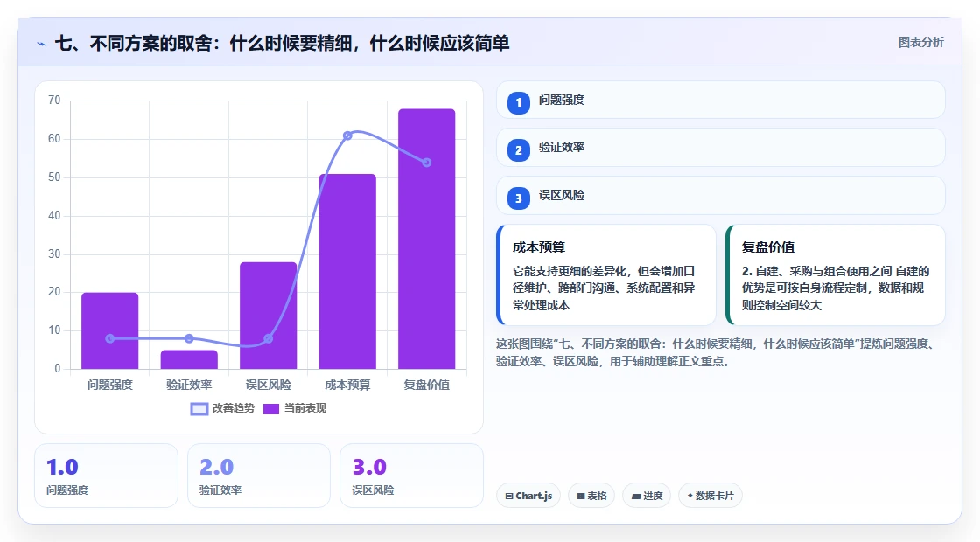Click the icon in the 表格 tag
980x542 pixels.
581,496
